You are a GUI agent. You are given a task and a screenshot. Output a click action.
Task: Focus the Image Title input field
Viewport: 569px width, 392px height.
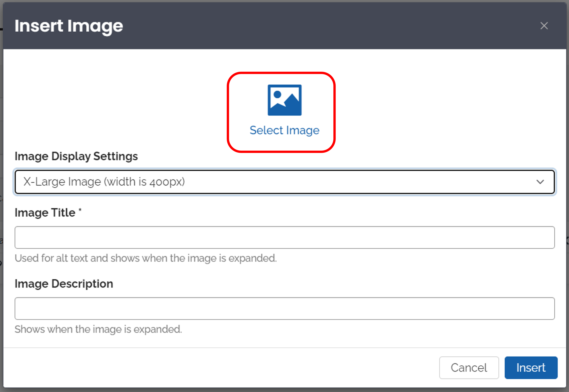pos(284,237)
